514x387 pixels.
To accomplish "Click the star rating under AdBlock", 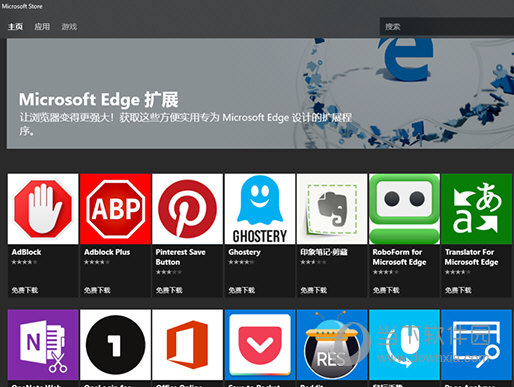I will (x=24, y=262).
